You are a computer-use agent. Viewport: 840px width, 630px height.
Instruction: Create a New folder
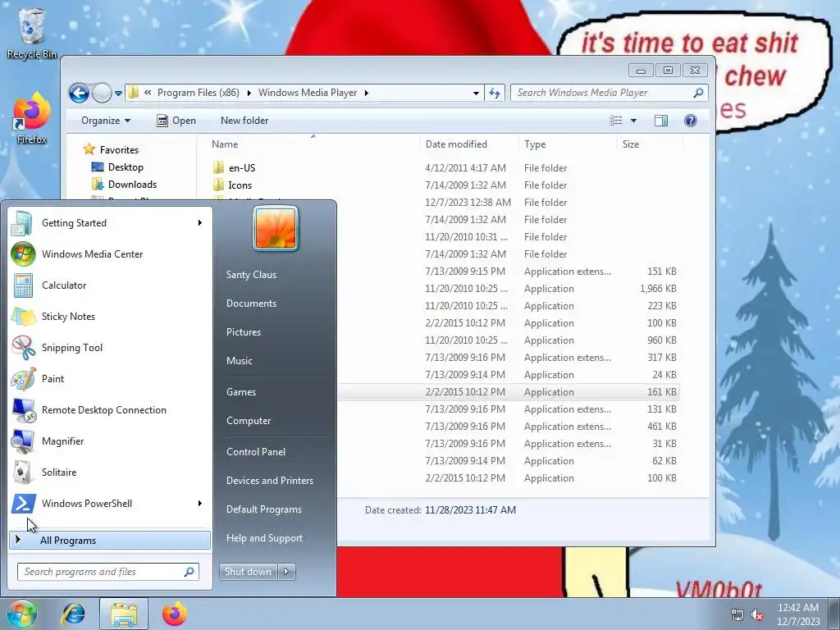(x=244, y=121)
